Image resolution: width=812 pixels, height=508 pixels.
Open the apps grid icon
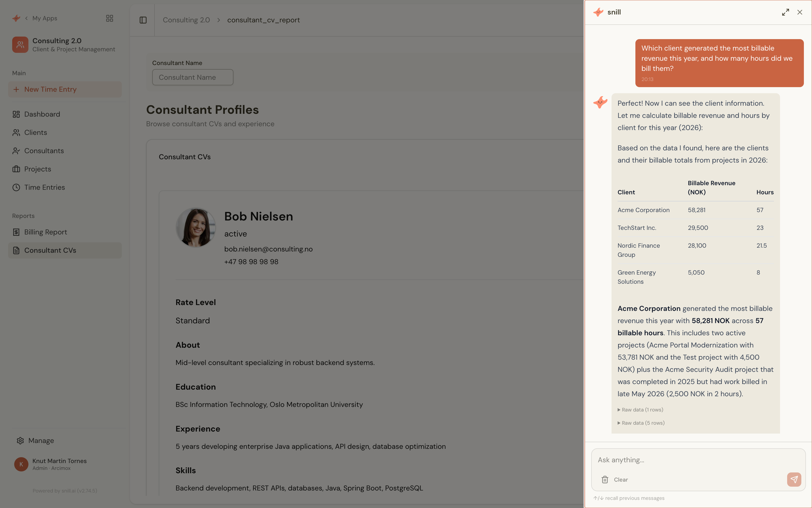pyautogui.click(x=109, y=18)
